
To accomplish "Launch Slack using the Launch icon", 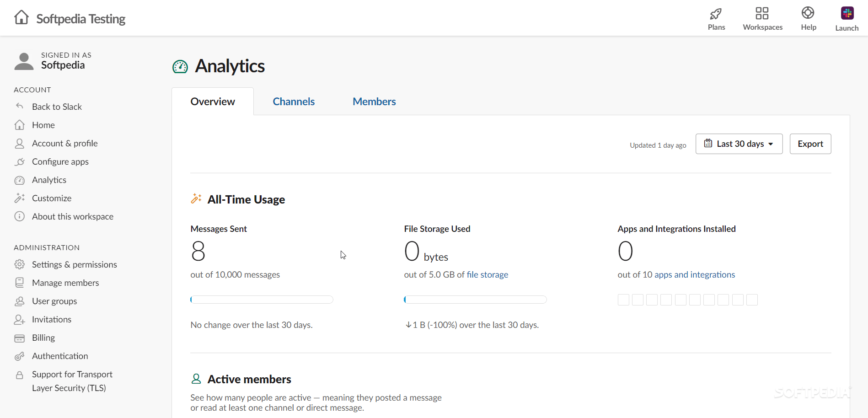I will (847, 13).
